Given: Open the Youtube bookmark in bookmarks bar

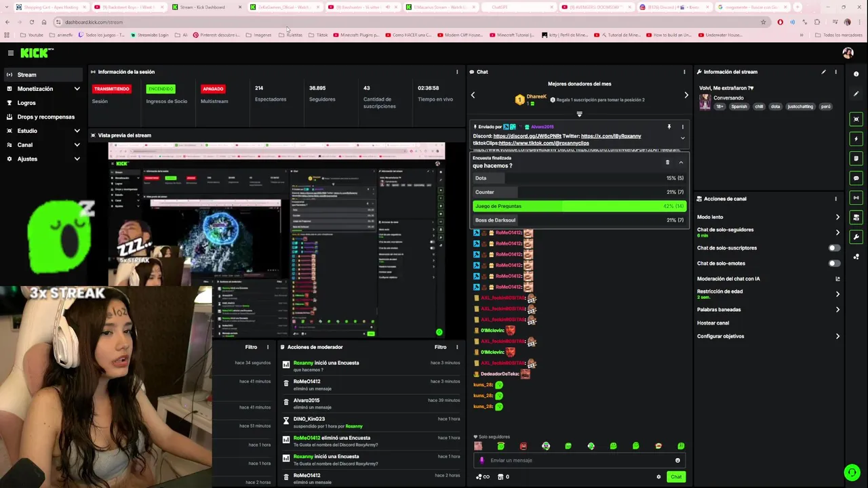Looking at the screenshot, I should tap(32, 35).
